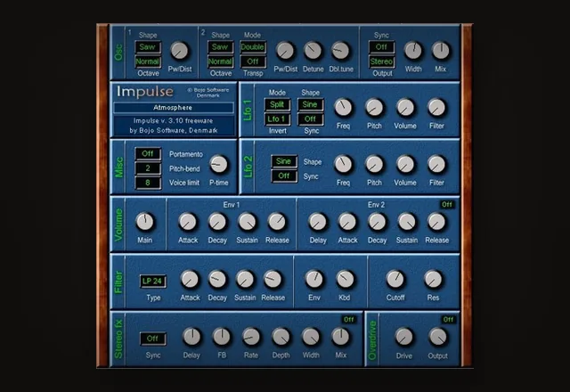Open Osc 2 Octave Normal selector
The image size is (570, 392).
220,61
